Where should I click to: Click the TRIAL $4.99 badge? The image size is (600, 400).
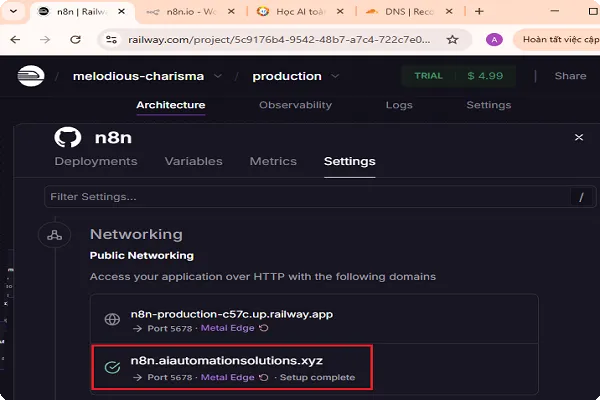[458, 76]
